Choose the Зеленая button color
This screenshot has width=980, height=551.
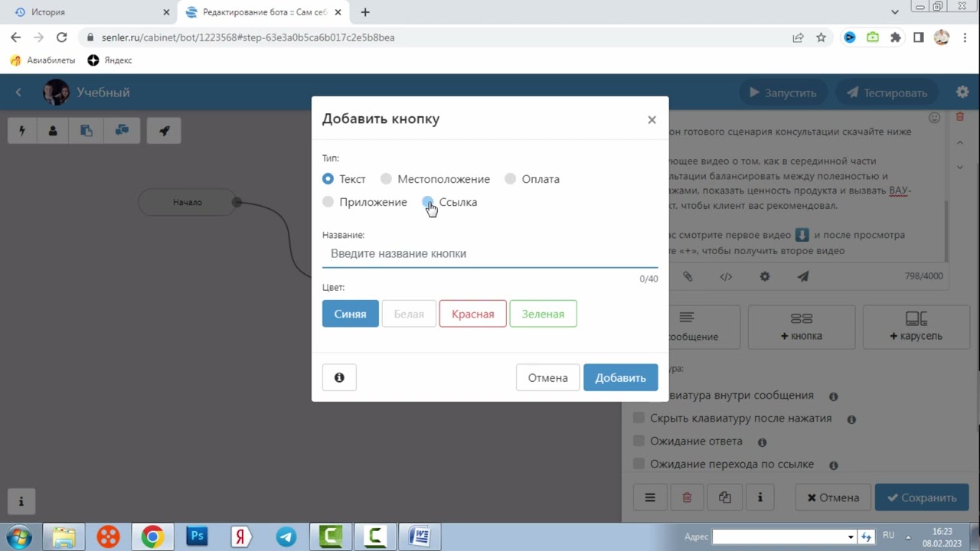click(543, 314)
